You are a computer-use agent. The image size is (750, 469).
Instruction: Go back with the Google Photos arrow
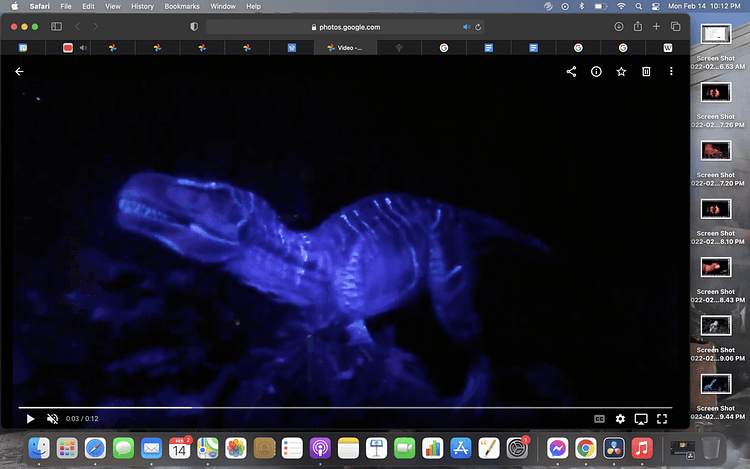click(19, 71)
